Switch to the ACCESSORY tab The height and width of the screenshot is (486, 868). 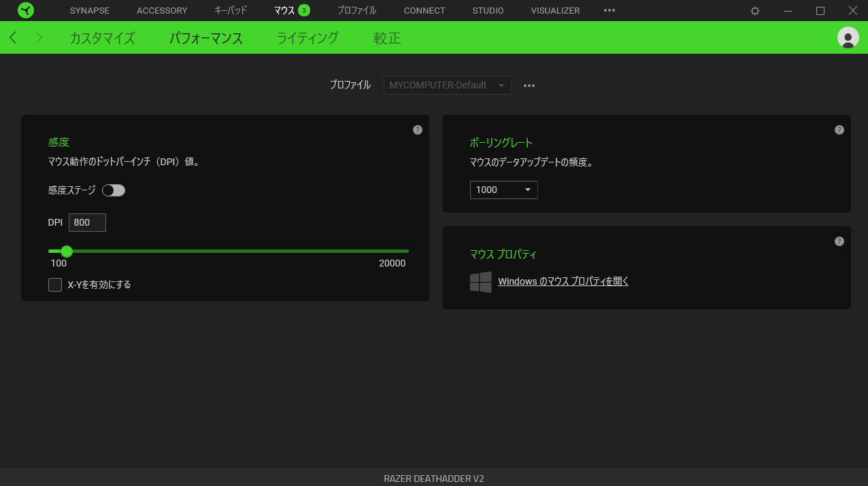tap(162, 11)
